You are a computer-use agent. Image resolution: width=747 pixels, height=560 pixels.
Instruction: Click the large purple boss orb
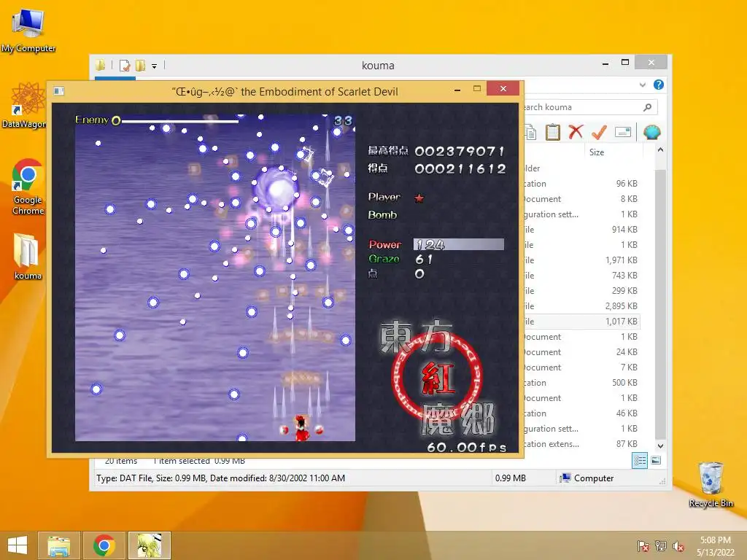pos(277,190)
